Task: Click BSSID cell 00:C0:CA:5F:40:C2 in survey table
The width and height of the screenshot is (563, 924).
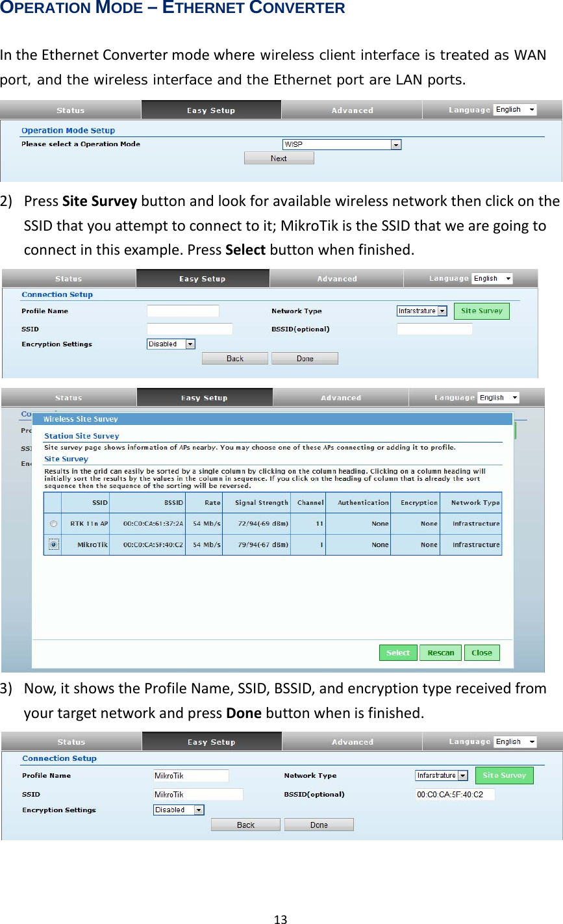Action: point(147,545)
